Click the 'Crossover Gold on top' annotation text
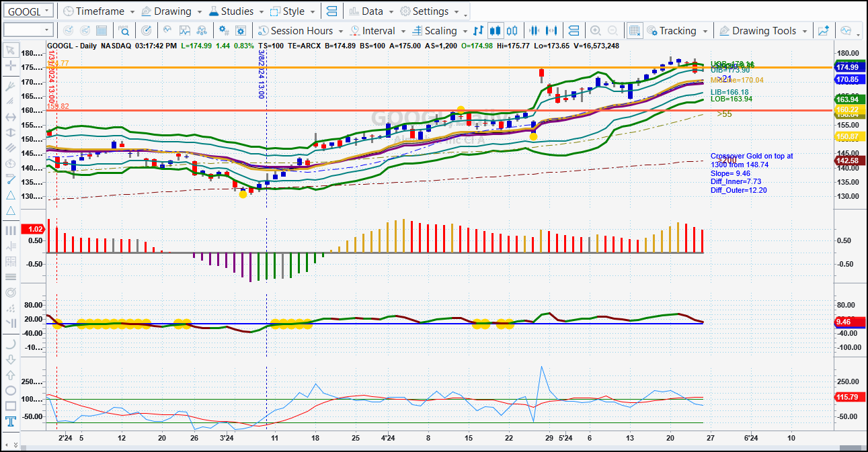This screenshot has width=868, height=452. point(752,156)
